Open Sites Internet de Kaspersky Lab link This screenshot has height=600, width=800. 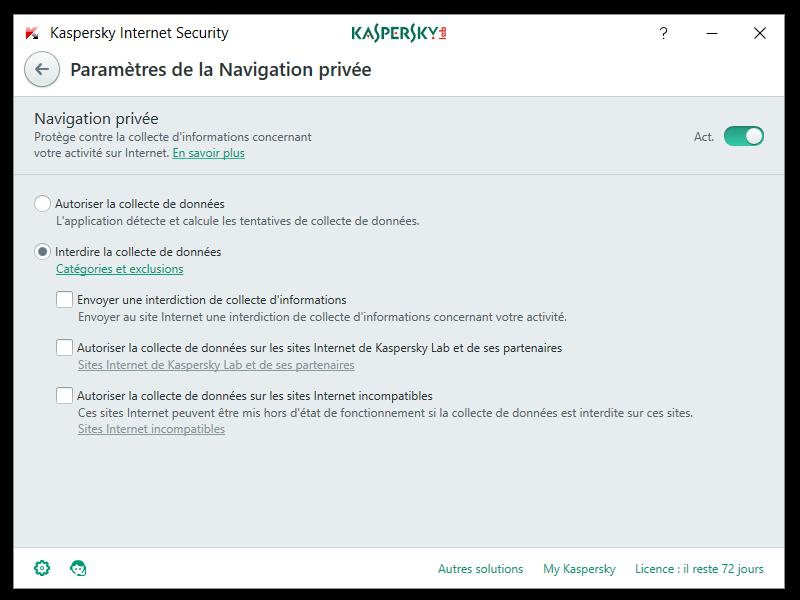tap(216, 365)
